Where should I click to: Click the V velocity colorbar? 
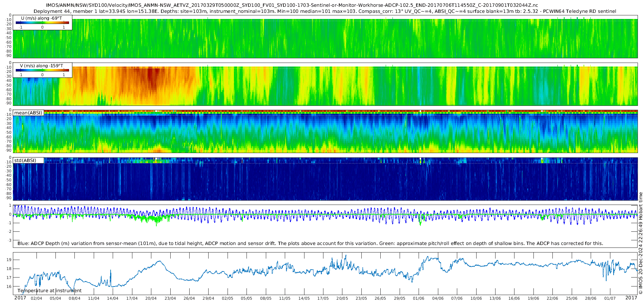42,70
